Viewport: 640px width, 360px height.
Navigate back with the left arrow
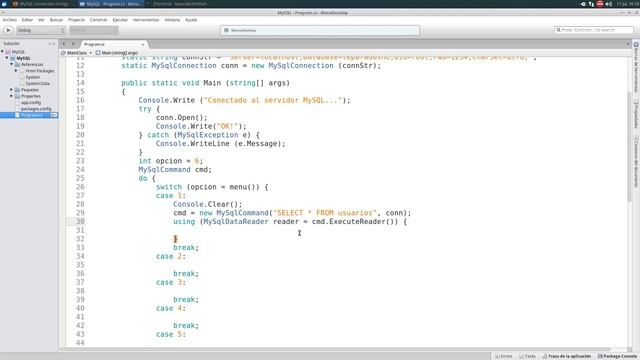tap(64, 44)
